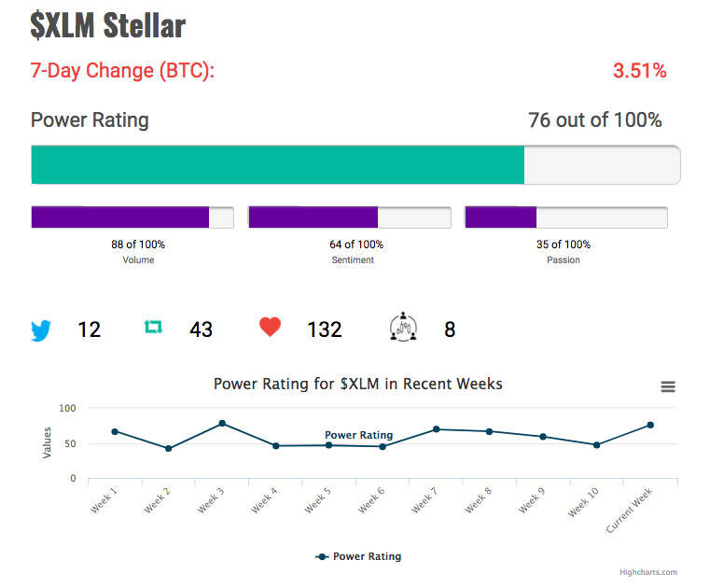This screenshot has height=588, width=724.
Task: Select the Week 10 data point
Action: click(596, 445)
